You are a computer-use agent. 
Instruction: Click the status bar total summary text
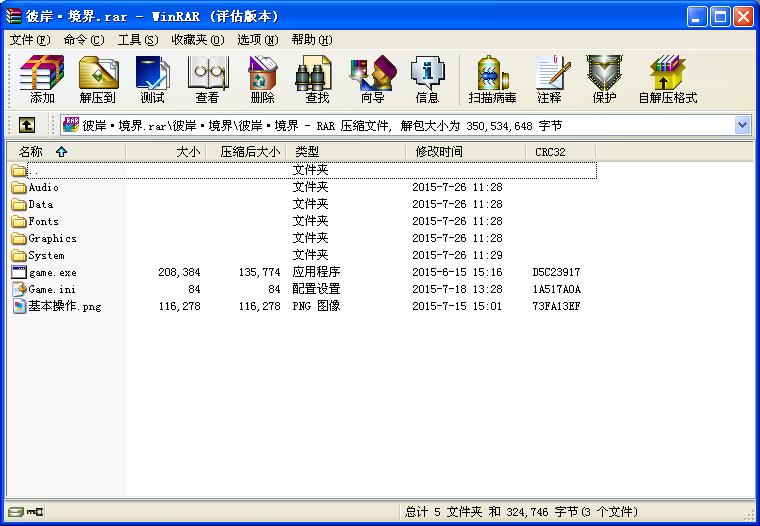(x=521, y=512)
